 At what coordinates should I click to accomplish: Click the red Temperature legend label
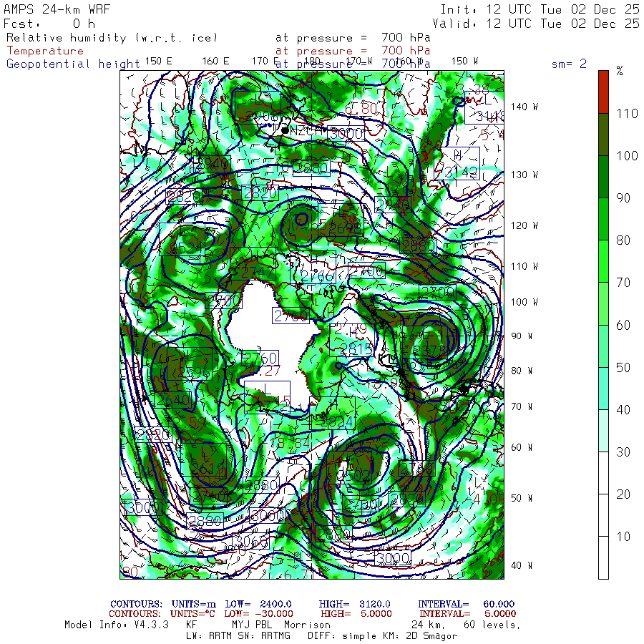(45, 51)
